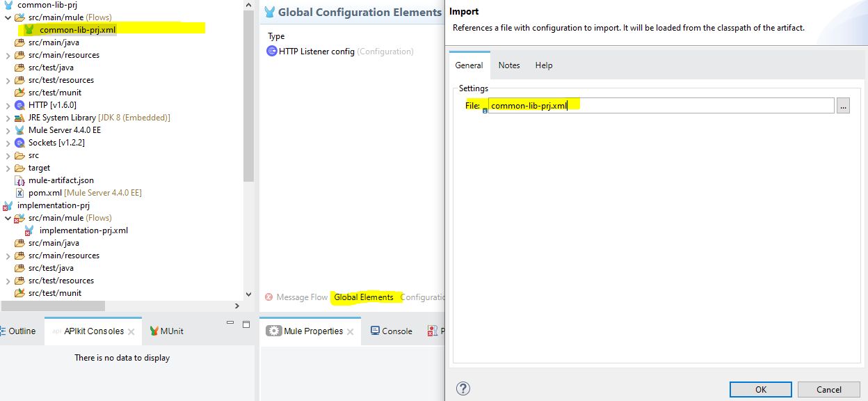
Task: Open the General tab in Import dialog
Action: pyautogui.click(x=469, y=65)
